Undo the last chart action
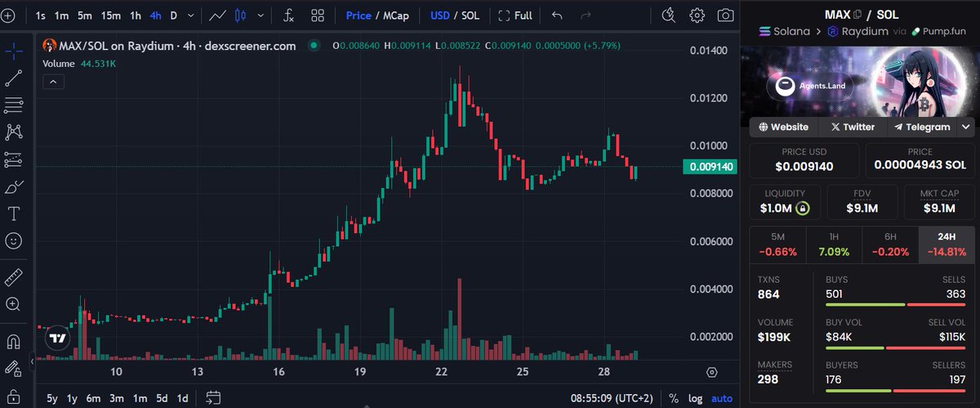980x408 pixels. 557,16
